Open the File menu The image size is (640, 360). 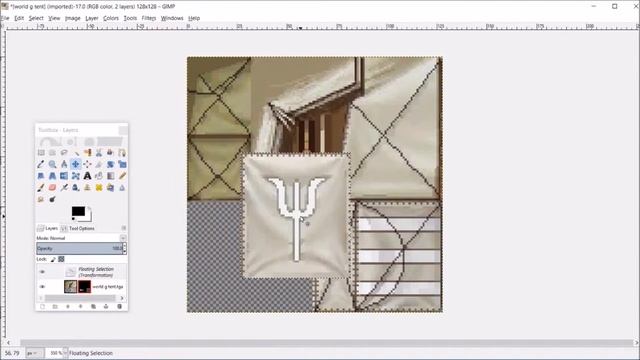coord(5,18)
